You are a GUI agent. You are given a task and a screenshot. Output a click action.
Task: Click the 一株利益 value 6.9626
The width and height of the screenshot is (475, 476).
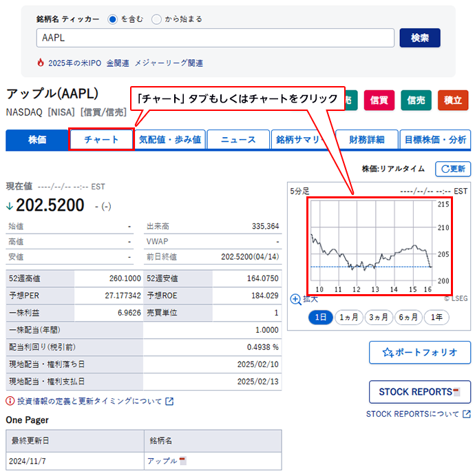pyautogui.click(x=129, y=313)
